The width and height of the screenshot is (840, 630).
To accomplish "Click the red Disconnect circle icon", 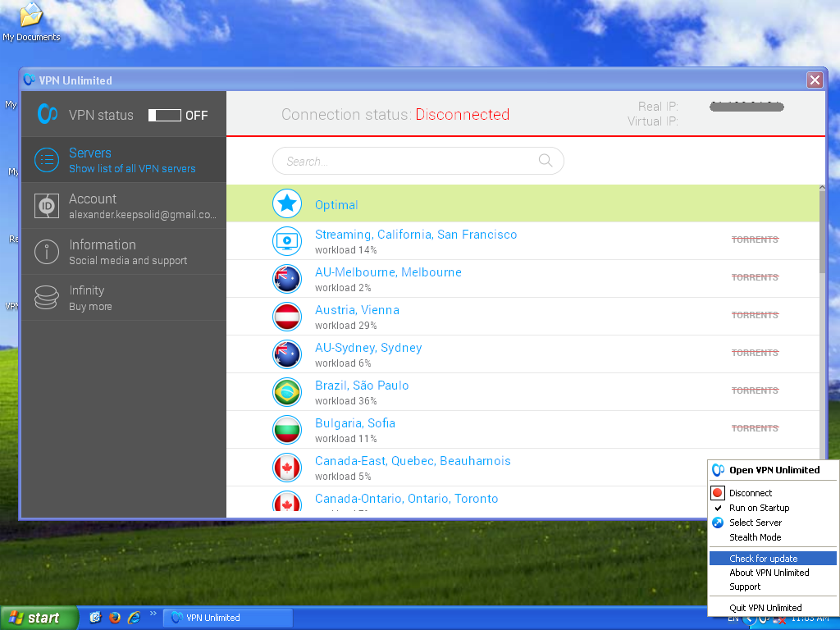I will (x=718, y=493).
